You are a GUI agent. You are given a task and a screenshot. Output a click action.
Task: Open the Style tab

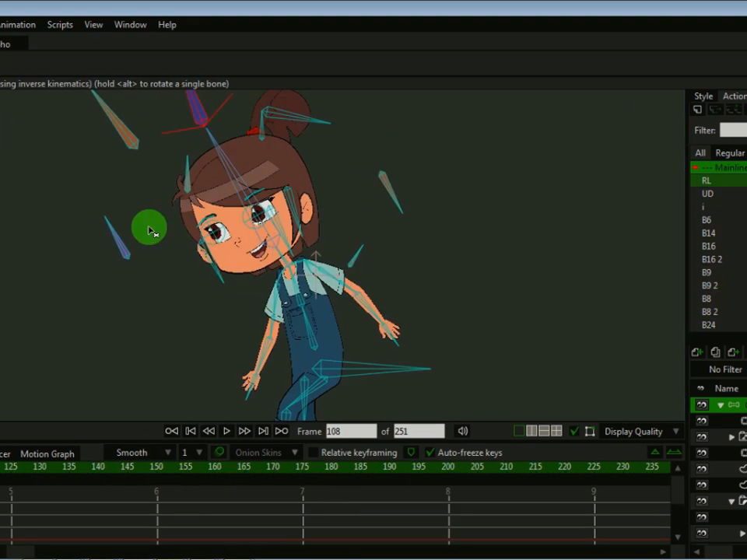coord(703,96)
